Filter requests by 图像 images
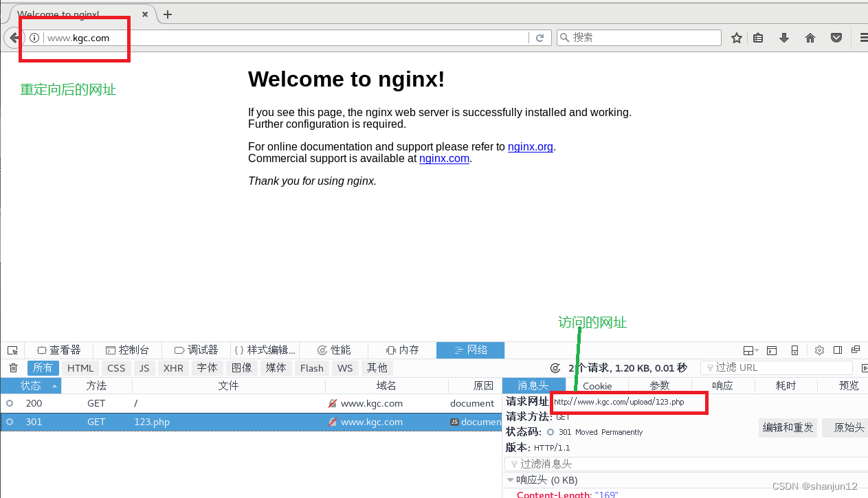 pyautogui.click(x=242, y=368)
